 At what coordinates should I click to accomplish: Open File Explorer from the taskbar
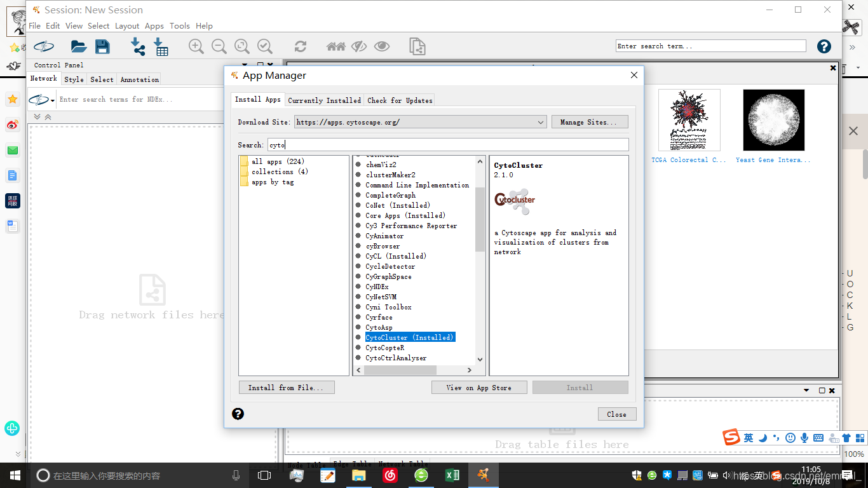coord(359,475)
